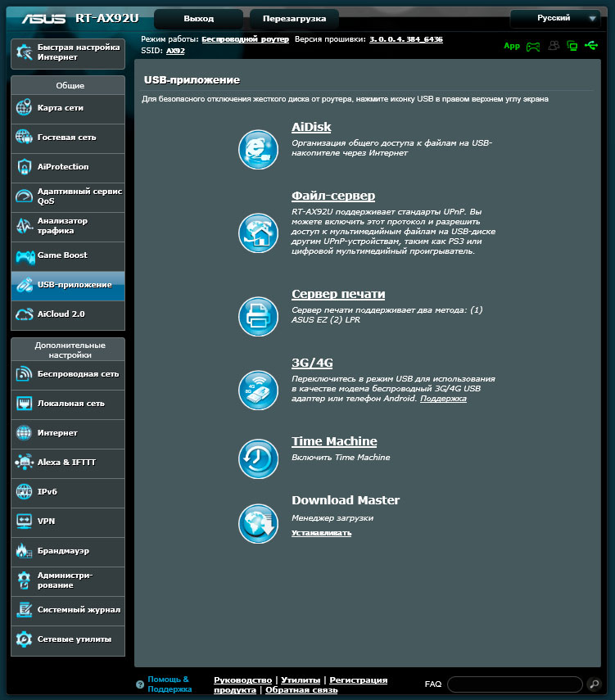Open the USB-приложение sidebar item
The height and width of the screenshot is (700, 615).
coord(68,285)
